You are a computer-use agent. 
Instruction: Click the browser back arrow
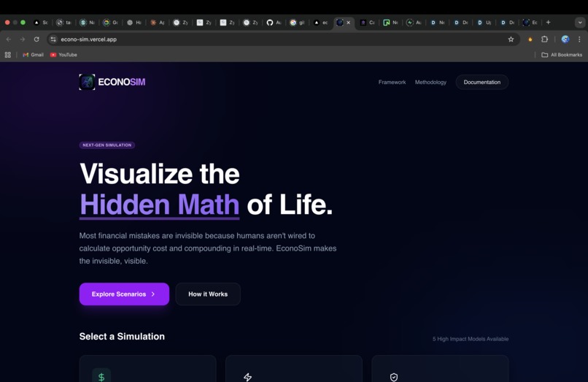coord(9,39)
